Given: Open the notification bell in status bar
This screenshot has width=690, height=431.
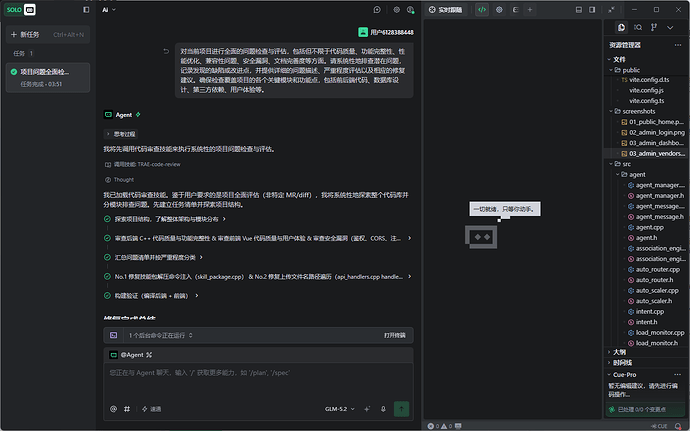Looking at the screenshot, I should [x=678, y=426].
